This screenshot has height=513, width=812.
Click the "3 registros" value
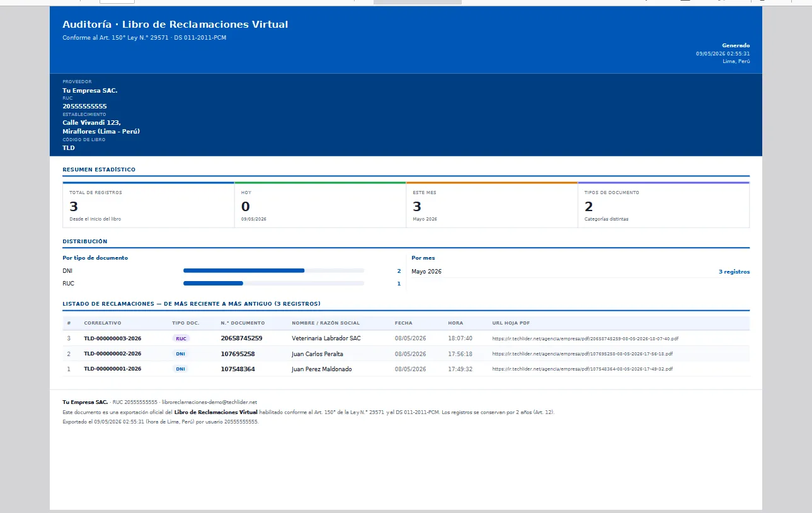735,272
